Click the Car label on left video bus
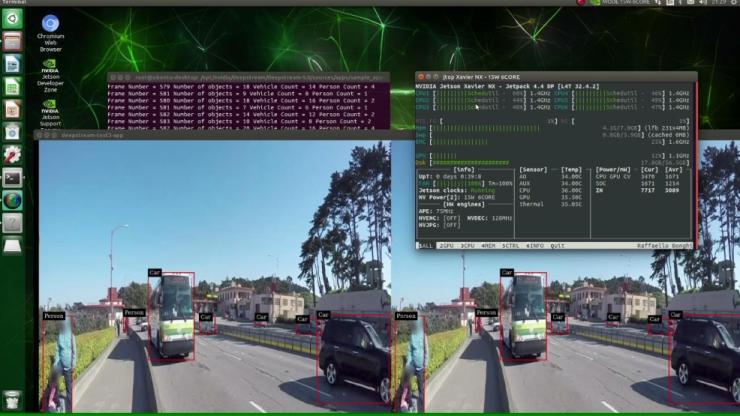Image resolution: width=740 pixels, height=416 pixels. pyautogui.click(x=155, y=272)
